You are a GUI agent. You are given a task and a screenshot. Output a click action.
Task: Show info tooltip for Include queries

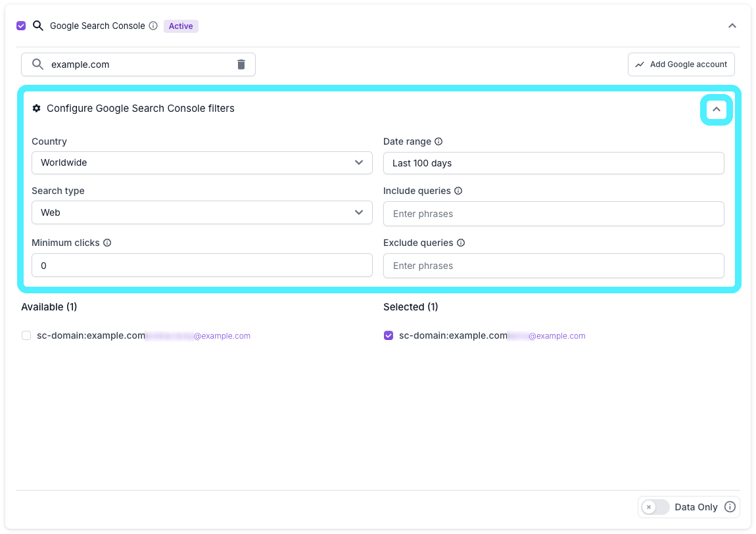click(x=458, y=191)
